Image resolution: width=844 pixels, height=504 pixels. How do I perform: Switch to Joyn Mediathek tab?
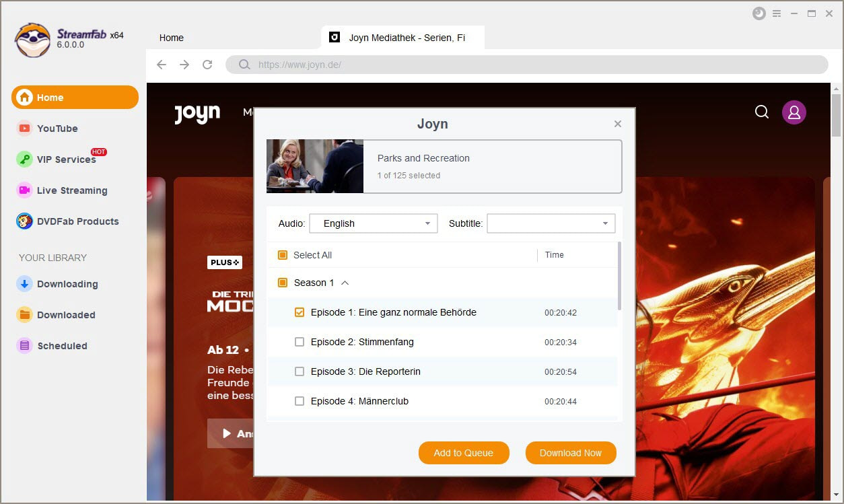[x=403, y=37]
